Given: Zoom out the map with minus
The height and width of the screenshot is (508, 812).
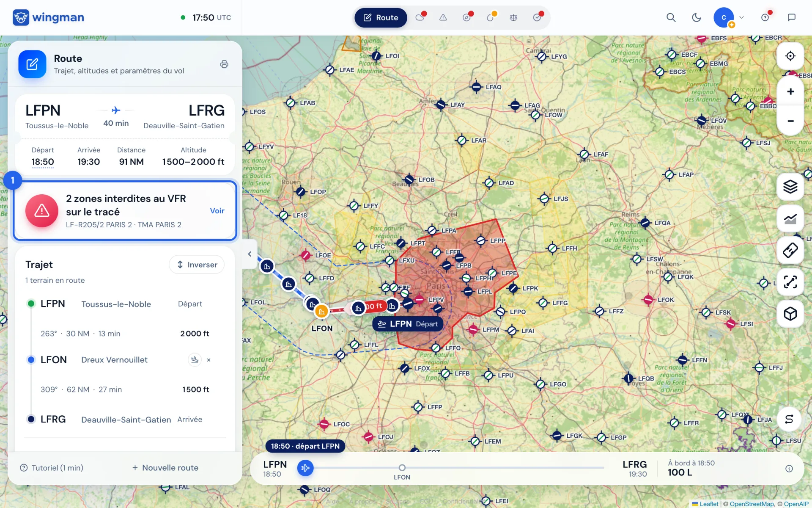Looking at the screenshot, I should tap(790, 121).
